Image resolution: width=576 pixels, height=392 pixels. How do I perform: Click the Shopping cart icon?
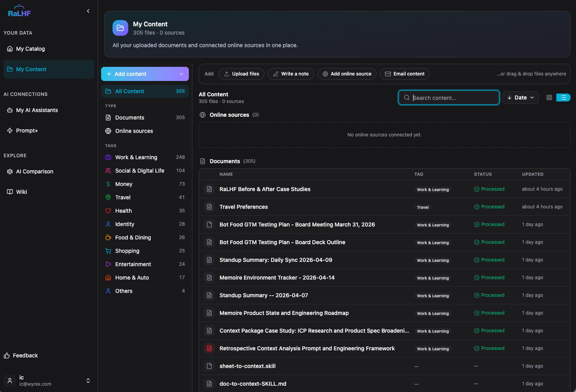(108, 251)
